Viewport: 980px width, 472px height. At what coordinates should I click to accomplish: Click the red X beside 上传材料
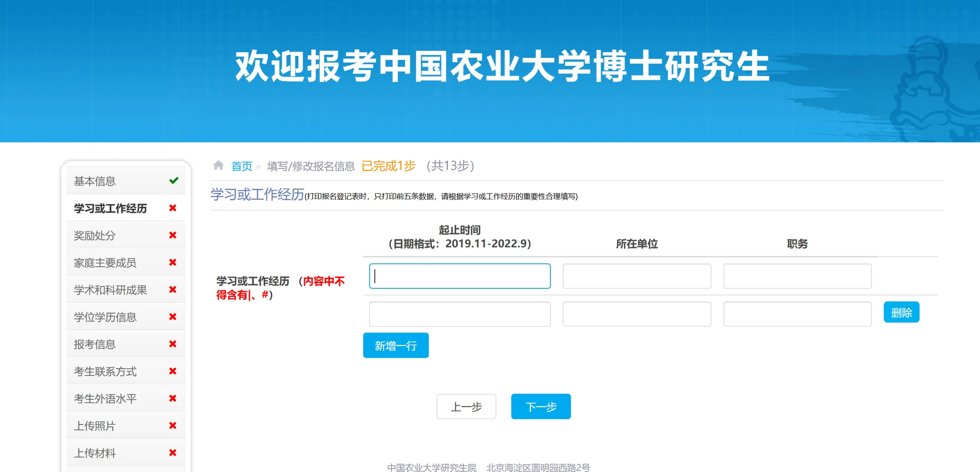tap(173, 453)
